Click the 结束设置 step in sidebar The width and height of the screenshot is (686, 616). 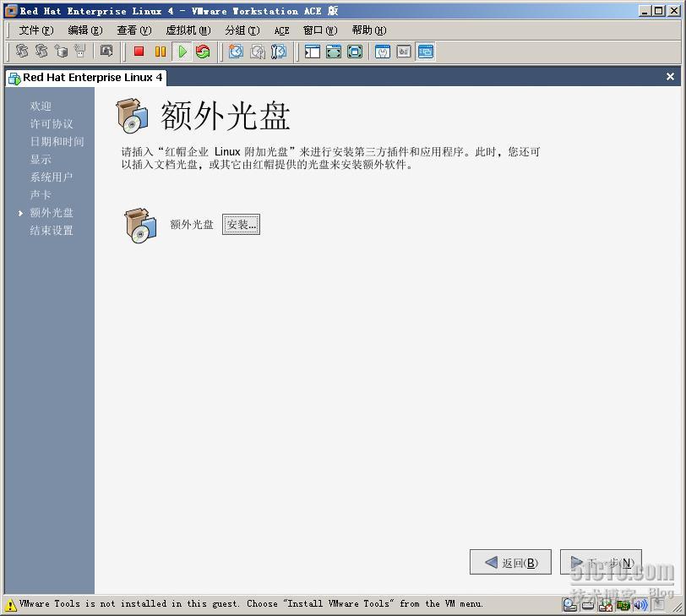point(52,231)
